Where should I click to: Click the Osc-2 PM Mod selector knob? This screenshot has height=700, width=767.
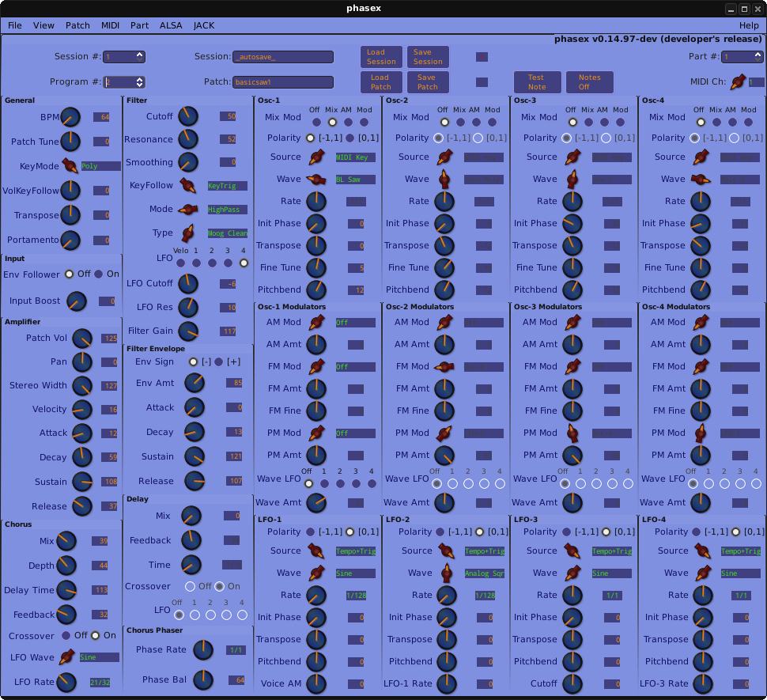[444, 433]
